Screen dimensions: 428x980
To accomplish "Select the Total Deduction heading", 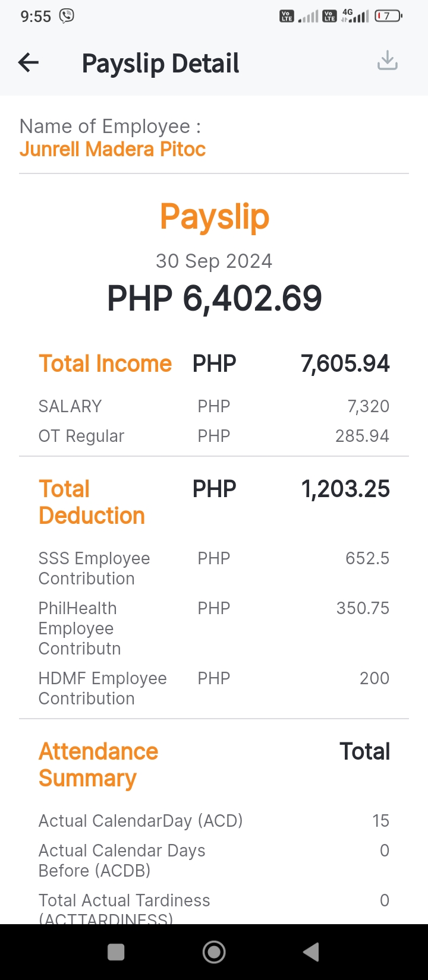I will pos(92,502).
